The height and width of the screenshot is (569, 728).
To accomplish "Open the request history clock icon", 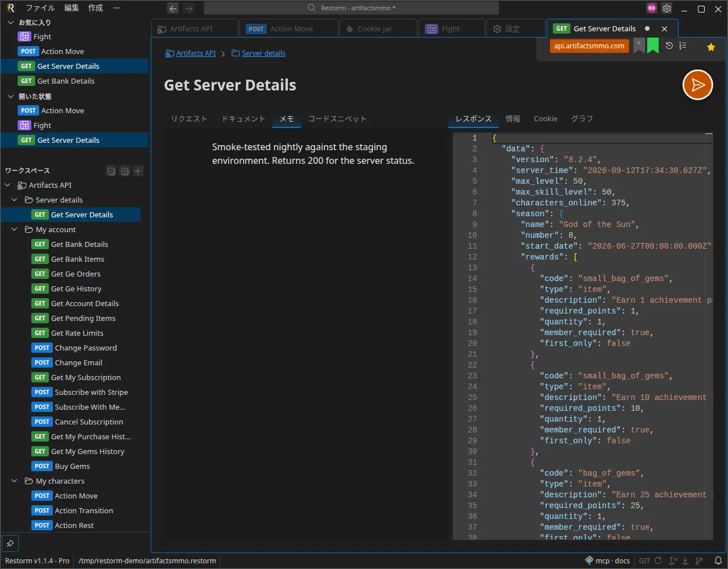I will pyautogui.click(x=669, y=46).
